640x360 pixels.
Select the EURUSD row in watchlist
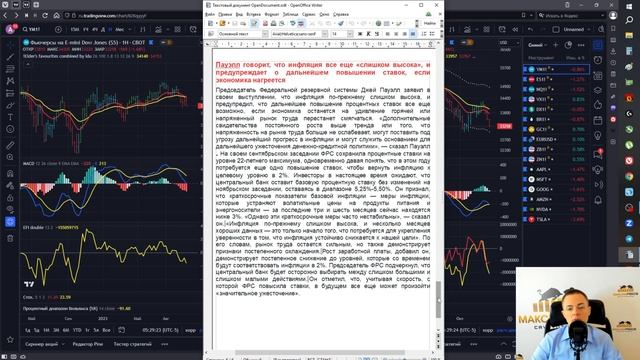(556, 139)
